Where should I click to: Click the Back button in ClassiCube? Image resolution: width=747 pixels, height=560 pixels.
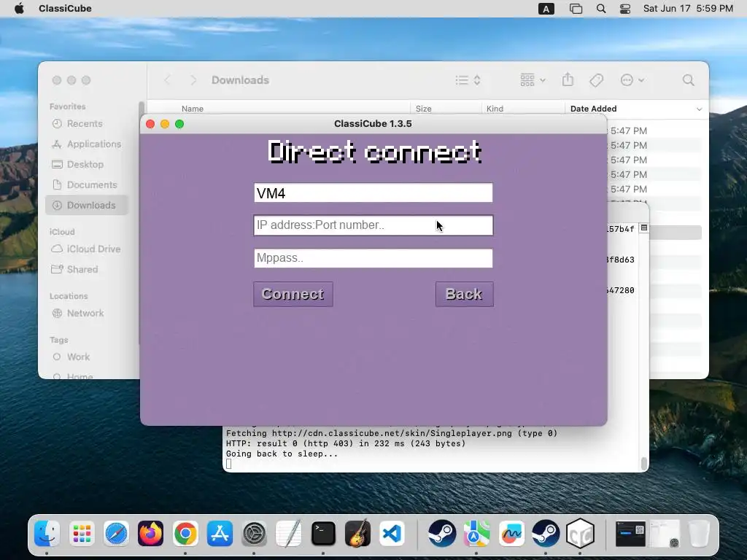click(464, 295)
